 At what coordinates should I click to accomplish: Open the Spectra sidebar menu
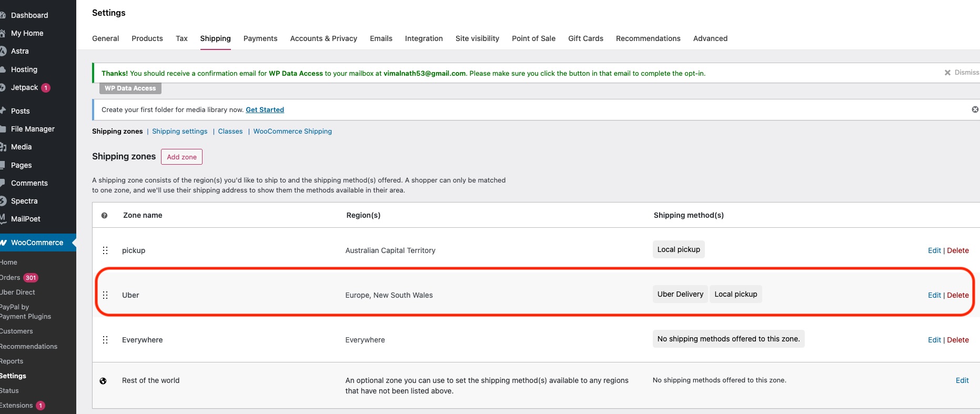[x=24, y=201]
